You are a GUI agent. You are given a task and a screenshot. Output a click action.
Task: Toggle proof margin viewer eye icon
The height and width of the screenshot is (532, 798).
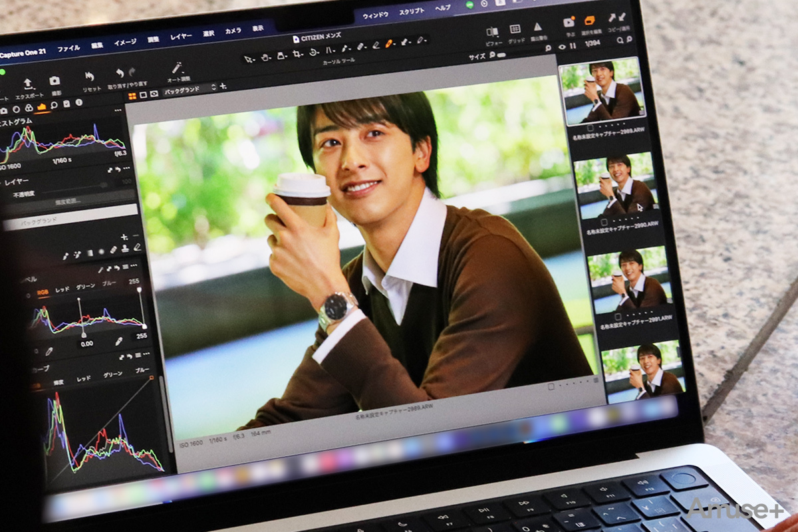coord(154,93)
